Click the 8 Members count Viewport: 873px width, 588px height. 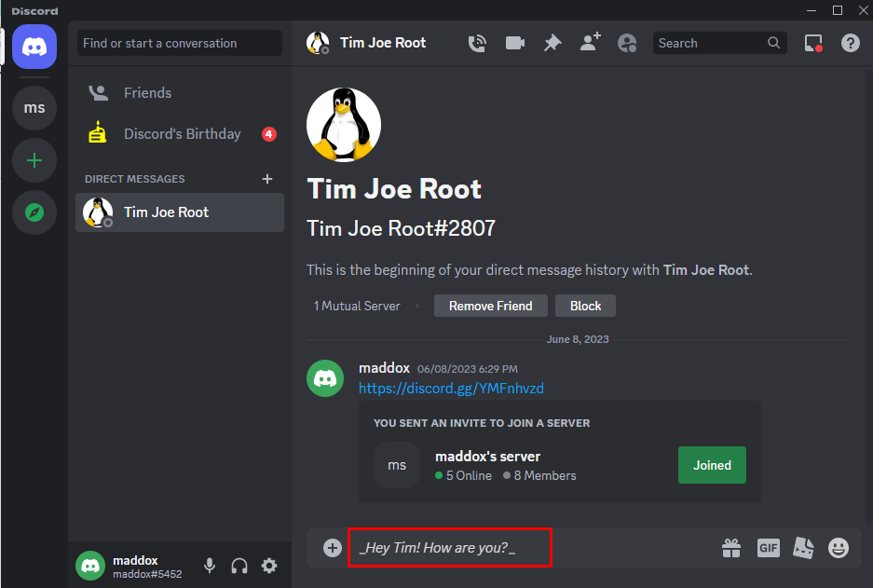point(540,475)
